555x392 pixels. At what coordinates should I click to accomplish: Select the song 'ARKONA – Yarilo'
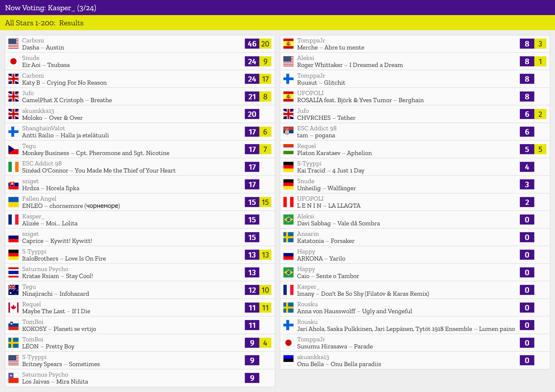point(321,258)
